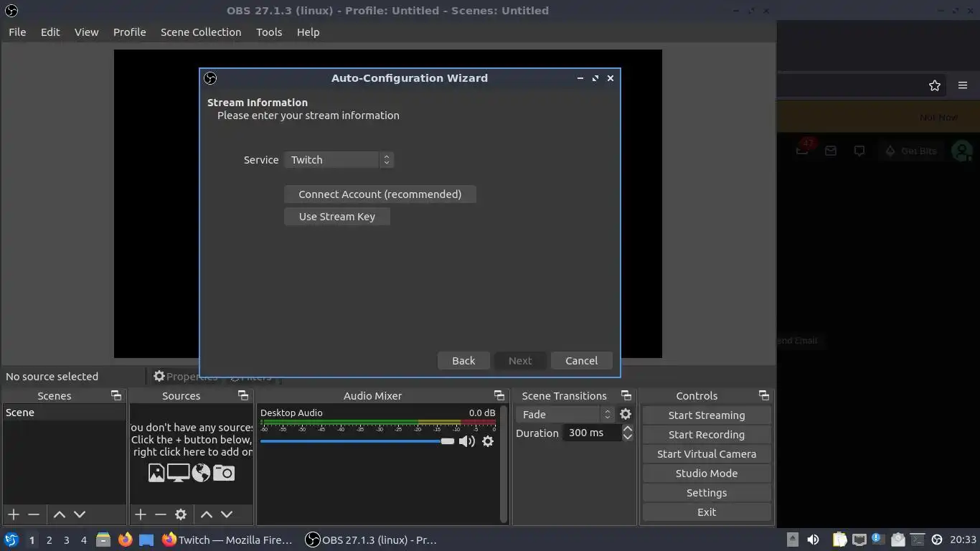Open Desktop Audio settings gear
980x551 pixels.
click(488, 441)
